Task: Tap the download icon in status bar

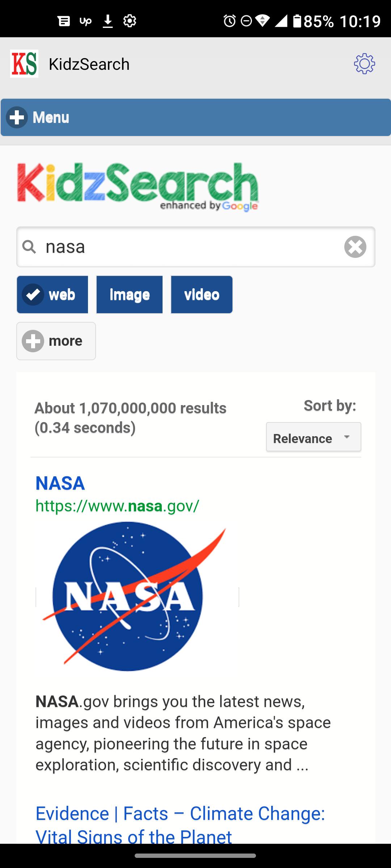Action: pyautogui.click(x=108, y=21)
